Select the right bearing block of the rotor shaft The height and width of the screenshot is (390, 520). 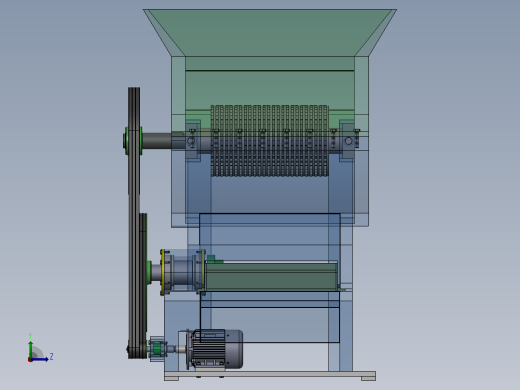[x=347, y=141]
